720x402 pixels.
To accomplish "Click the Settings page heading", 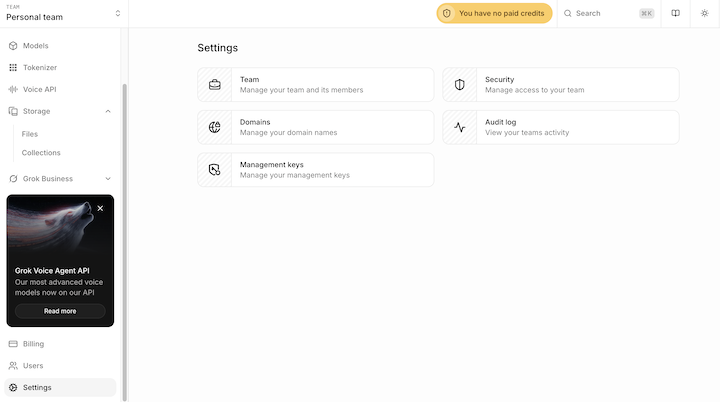I will pos(218,48).
